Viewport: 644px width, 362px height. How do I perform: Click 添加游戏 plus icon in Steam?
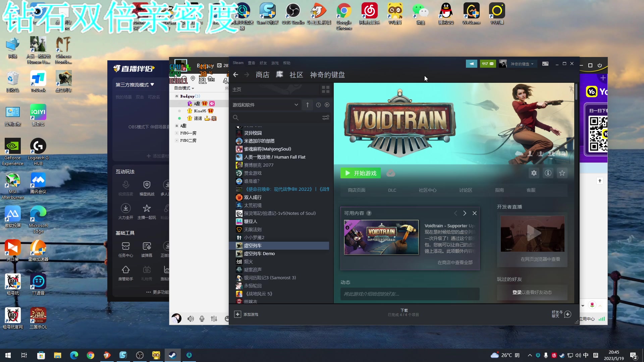[x=237, y=314]
